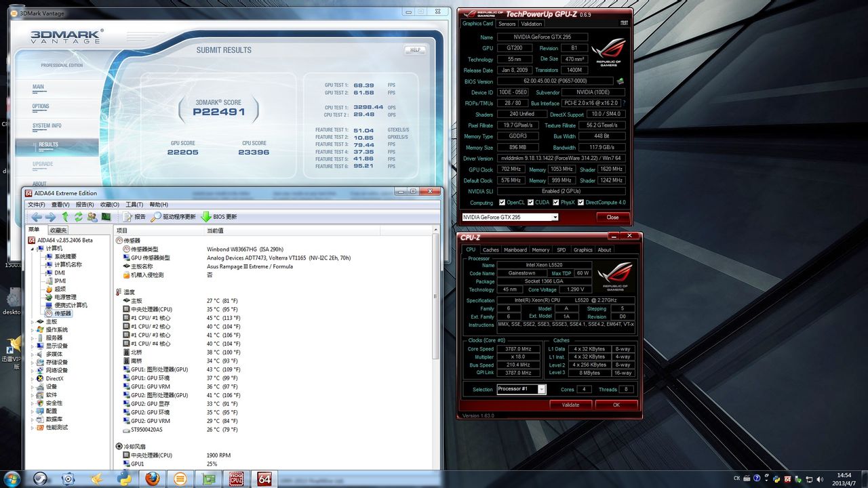This screenshot has height=488, width=868.
Task: Click the 项目 column header in AIDA64
Action: pos(159,230)
